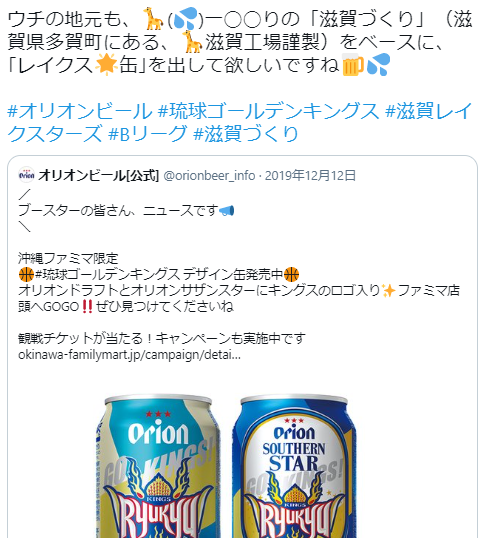Open the #オリオンビール hashtag
Viewport: 485px width, 538px height.
80,111
